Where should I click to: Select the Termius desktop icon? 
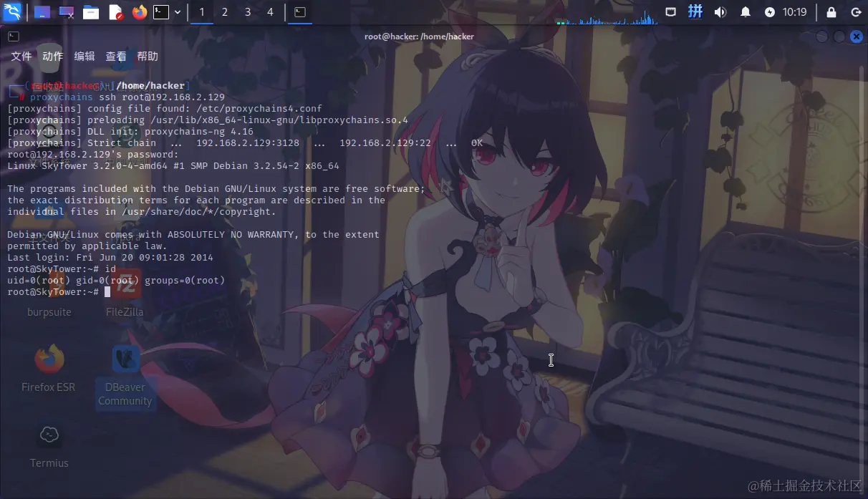(49, 445)
